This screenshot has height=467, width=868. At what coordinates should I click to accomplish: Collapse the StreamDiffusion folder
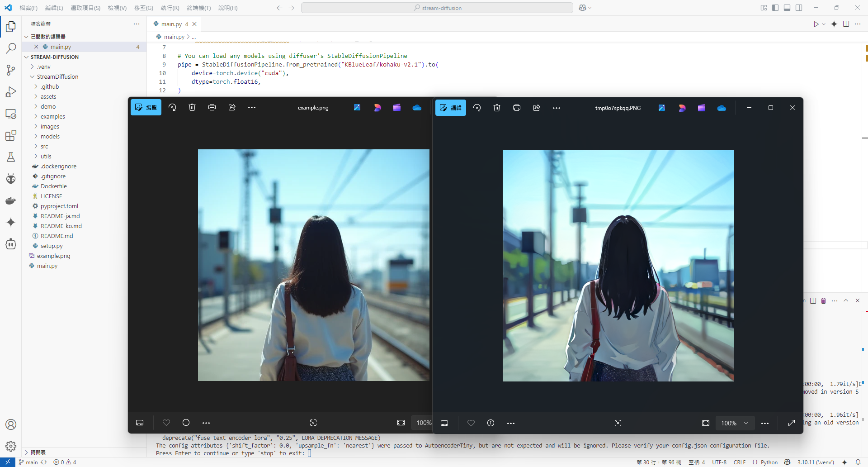click(57, 77)
